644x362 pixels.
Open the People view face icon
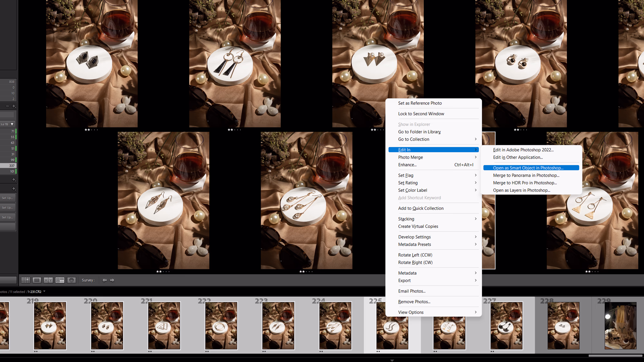71,280
